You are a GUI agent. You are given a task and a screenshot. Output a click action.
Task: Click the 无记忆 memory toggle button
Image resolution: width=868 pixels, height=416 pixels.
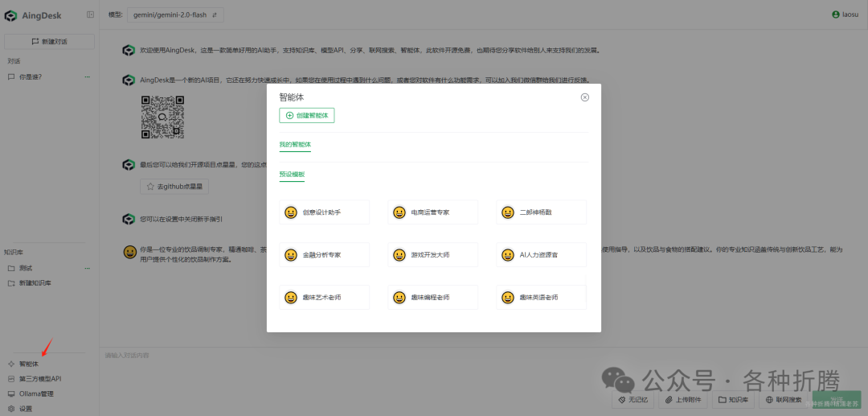[x=634, y=399]
